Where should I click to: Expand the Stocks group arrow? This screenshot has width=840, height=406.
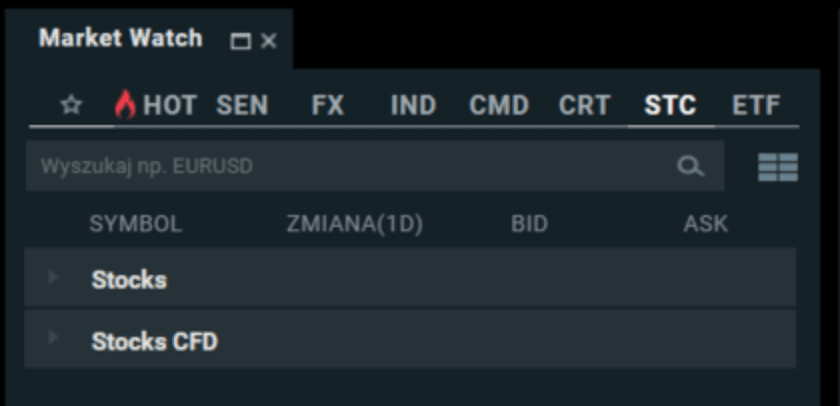tap(53, 277)
